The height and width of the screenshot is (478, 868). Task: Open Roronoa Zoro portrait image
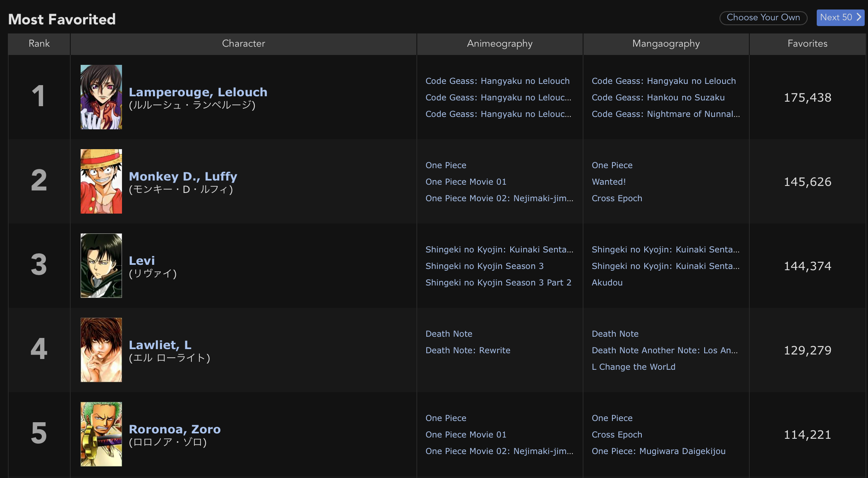(x=101, y=434)
